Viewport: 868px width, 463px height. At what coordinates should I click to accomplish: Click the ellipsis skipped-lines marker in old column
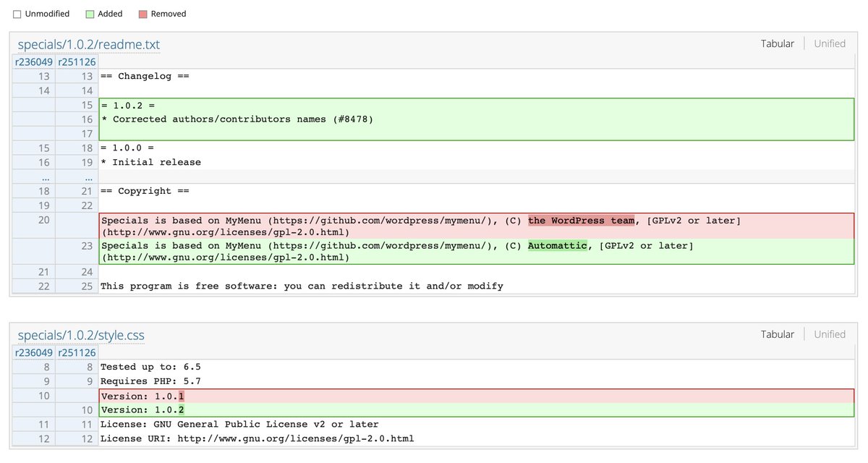click(45, 177)
